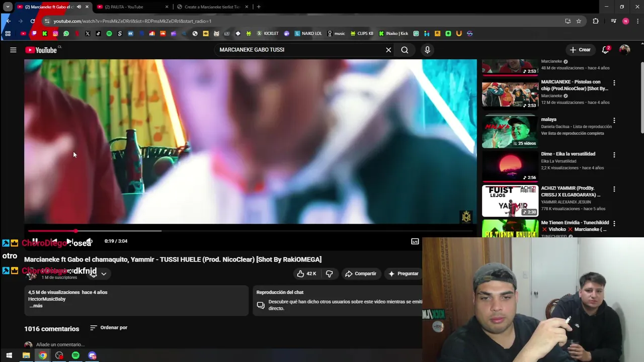Open the CLIPS KB bookmark
Image resolution: width=644 pixels, height=362 pixels.
tap(362, 34)
